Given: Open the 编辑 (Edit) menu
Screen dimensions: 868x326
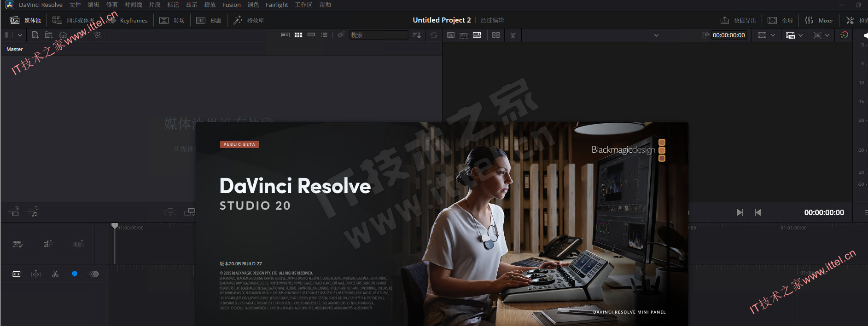Looking at the screenshot, I should coord(93,5).
